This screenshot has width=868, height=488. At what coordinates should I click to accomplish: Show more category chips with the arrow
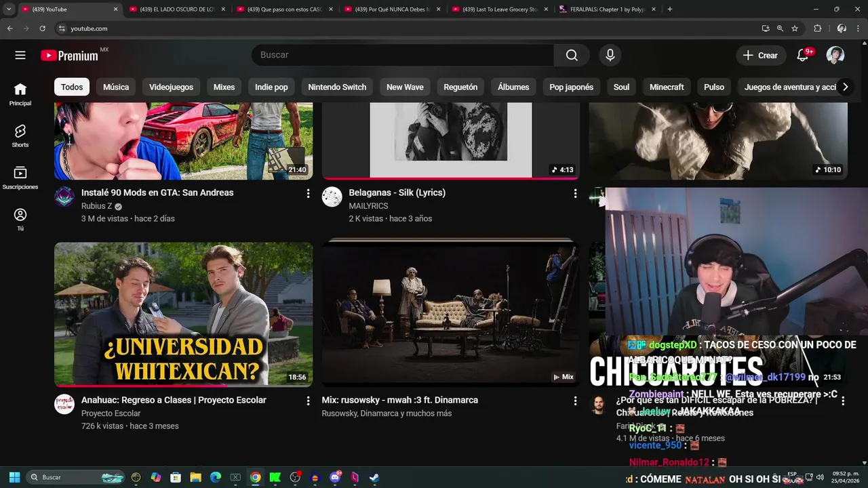tap(845, 87)
